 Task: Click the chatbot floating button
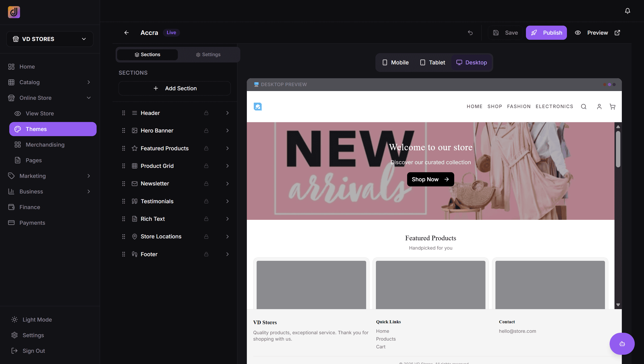coord(622,344)
